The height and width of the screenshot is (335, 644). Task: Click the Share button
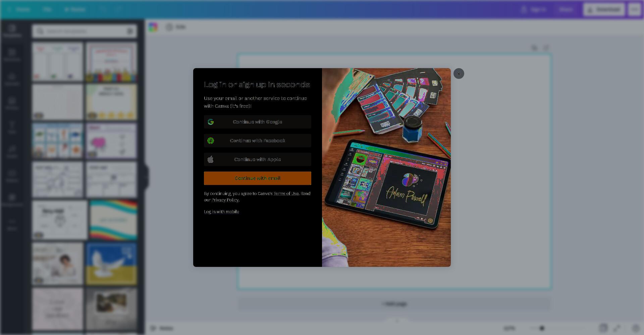(566, 9)
